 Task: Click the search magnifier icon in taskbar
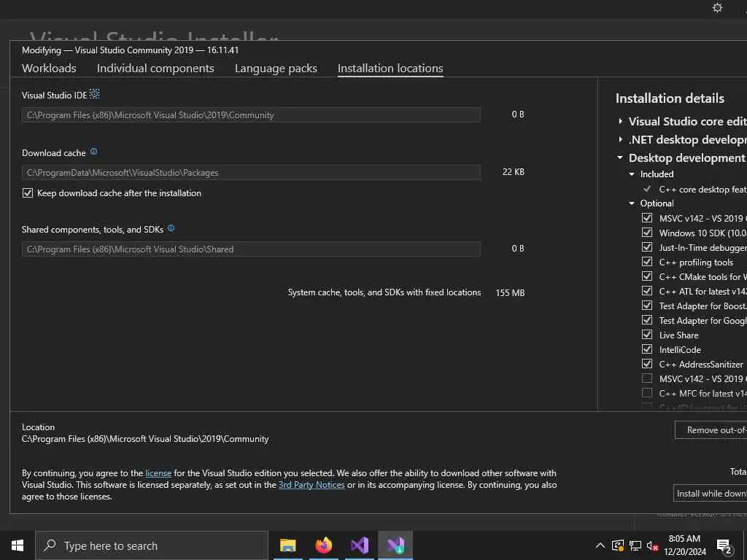point(50,545)
